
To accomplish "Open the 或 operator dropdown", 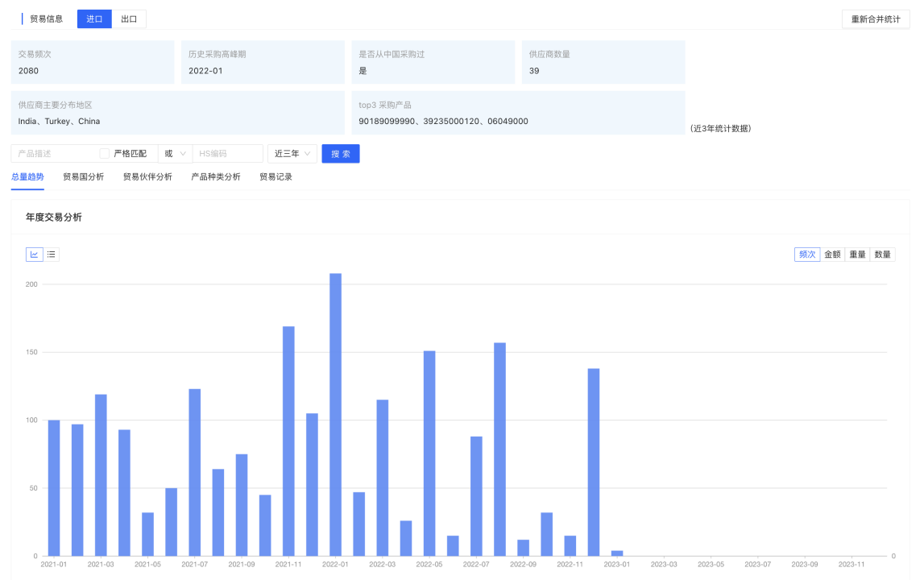I will coord(175,154).
